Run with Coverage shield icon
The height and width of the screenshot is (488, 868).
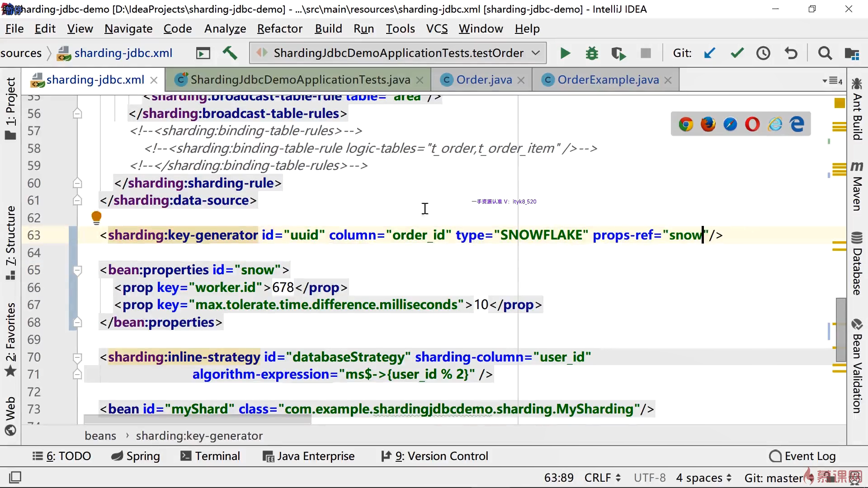[618, 53]
